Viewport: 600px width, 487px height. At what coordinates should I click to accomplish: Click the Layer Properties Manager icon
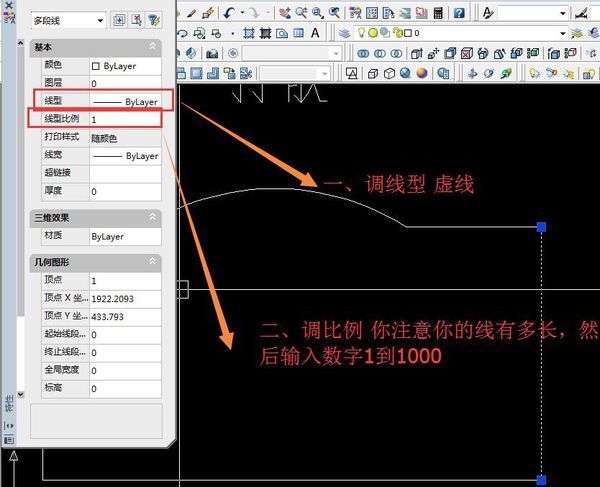(344, 33)
